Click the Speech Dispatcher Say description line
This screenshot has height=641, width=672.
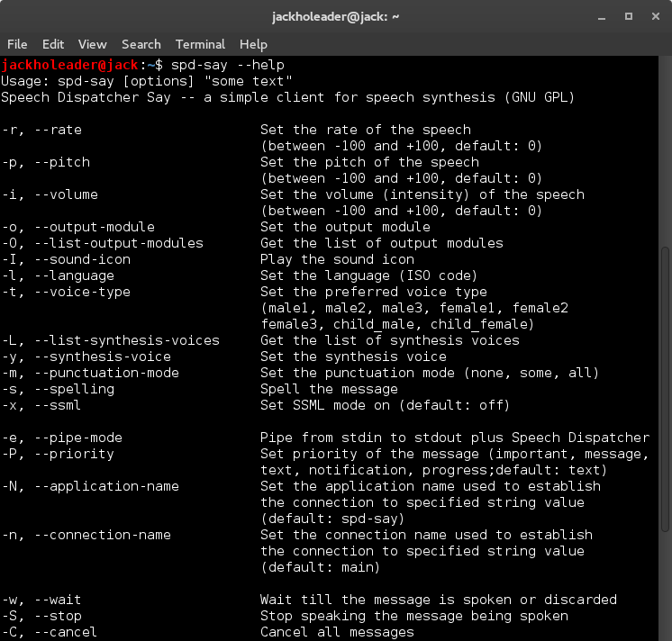pos(287,97)
